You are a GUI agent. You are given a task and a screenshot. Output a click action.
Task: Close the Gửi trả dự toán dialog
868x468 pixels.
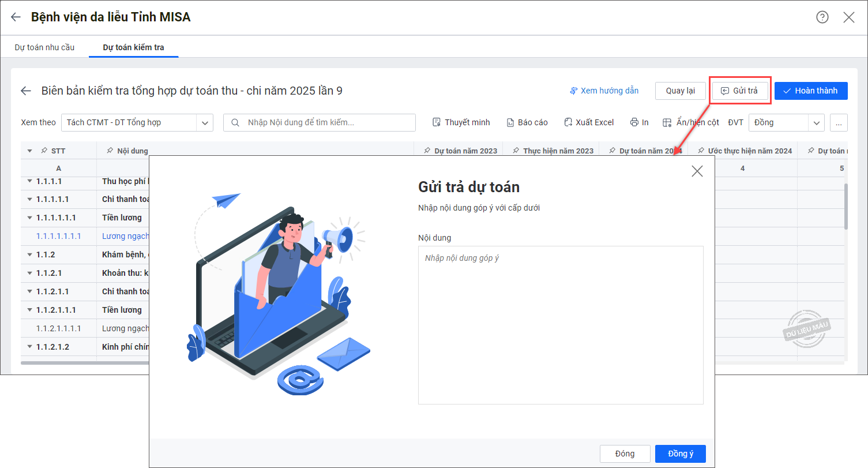tap(697, 171)
